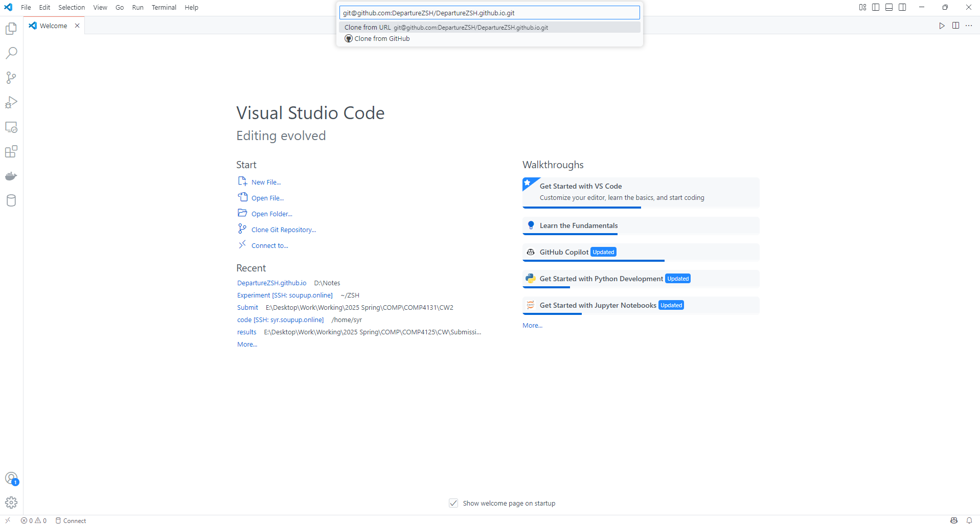Open the editor More Actions ellipsis
Image resolution: width=980 pixels, height=524 pixels.
coord(969,26)
